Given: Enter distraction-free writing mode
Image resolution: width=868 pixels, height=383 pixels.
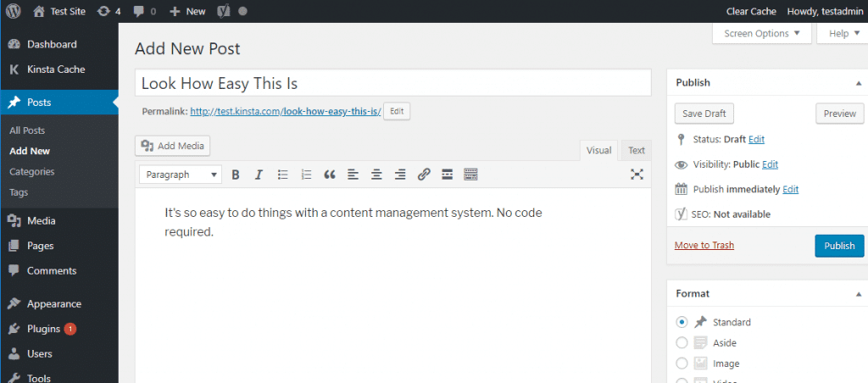Looking at the screenshot, I should point(637,175).
